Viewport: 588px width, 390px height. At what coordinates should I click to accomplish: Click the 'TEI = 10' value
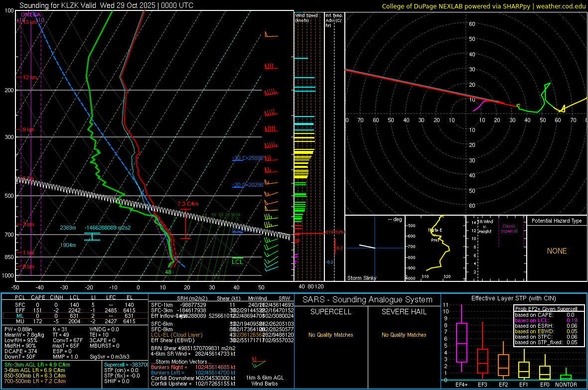[99, 335]
